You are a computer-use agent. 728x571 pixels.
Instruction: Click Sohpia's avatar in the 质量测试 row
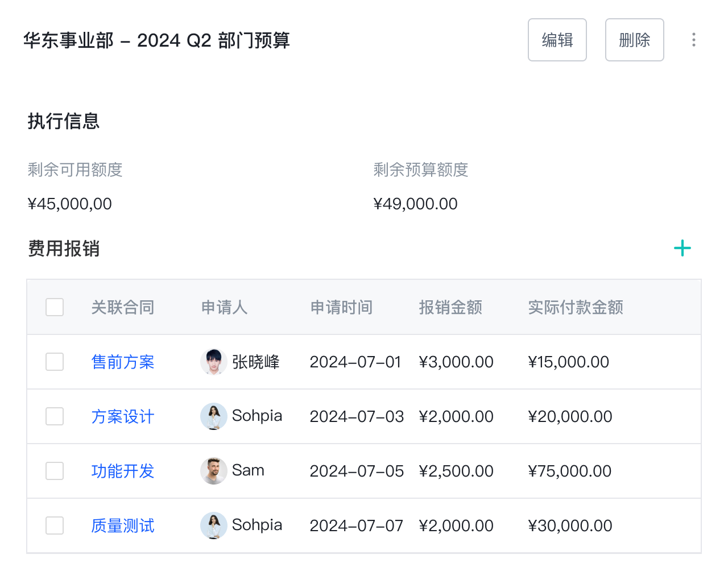pyautogui.click(x=214, y=526)
